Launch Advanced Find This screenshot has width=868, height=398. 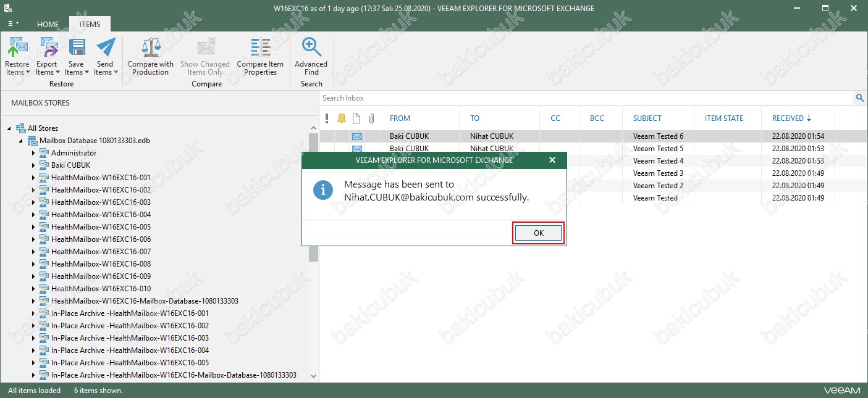[311, 56]
